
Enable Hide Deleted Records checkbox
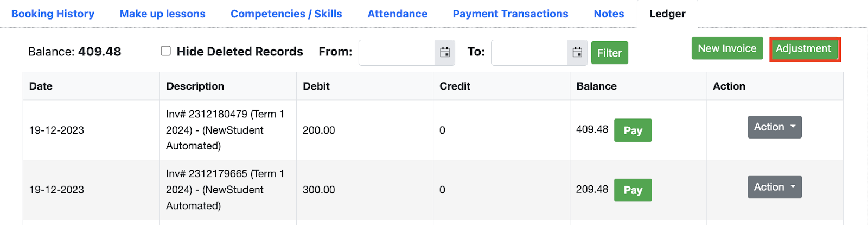click(x=166, y=51)
